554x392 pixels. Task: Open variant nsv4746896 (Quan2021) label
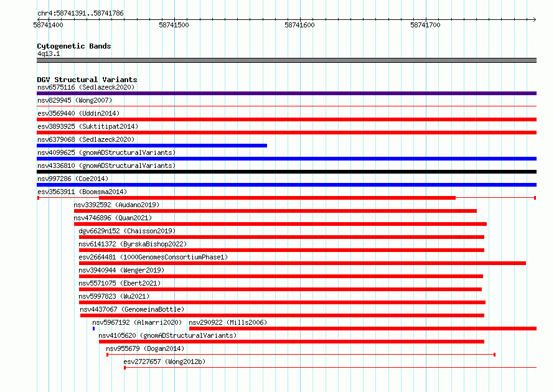tap(113, 218)
